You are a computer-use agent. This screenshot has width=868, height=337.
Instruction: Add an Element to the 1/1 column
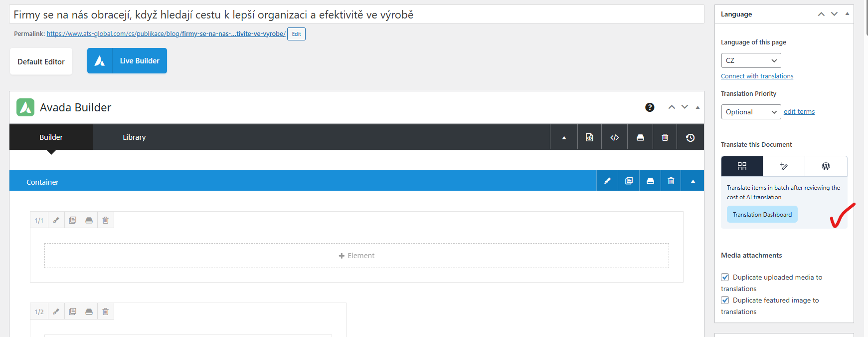356,256
